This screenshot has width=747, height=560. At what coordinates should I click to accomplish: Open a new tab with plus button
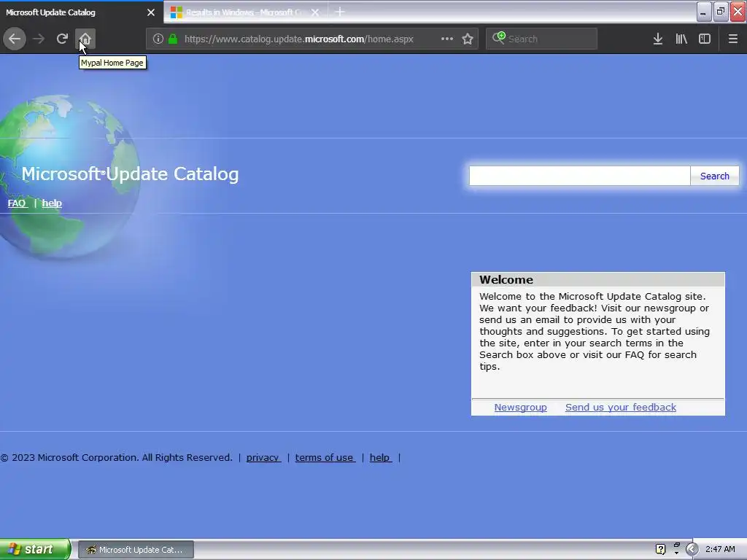(340, 12)
